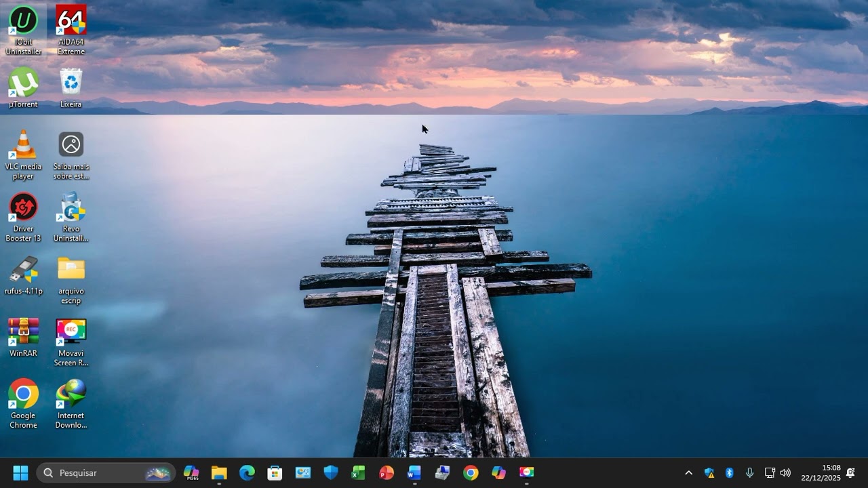Launch PowerPoint from the taskbar
Viewport: 868px width, 488px height.
(x=387, y=473)
